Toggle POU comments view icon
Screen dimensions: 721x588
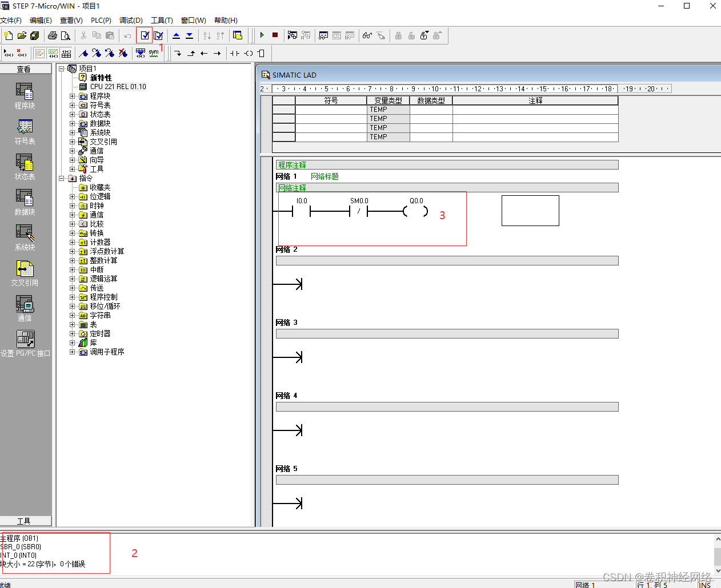[40, 53]
